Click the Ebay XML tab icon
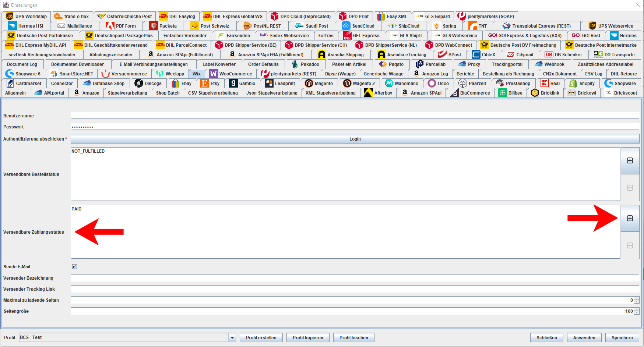Viewport: 644px width, 347px height. [x=381, y=16]
